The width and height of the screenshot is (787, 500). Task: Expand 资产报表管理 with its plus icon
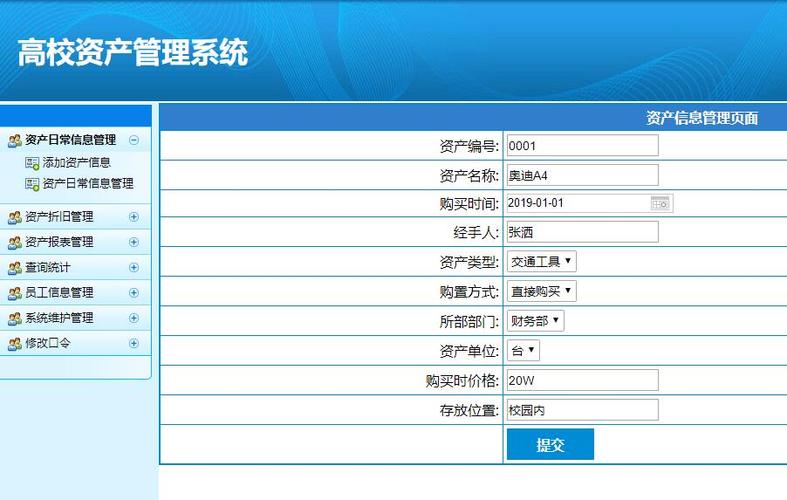pyautogui.click(x=134, y=242)
